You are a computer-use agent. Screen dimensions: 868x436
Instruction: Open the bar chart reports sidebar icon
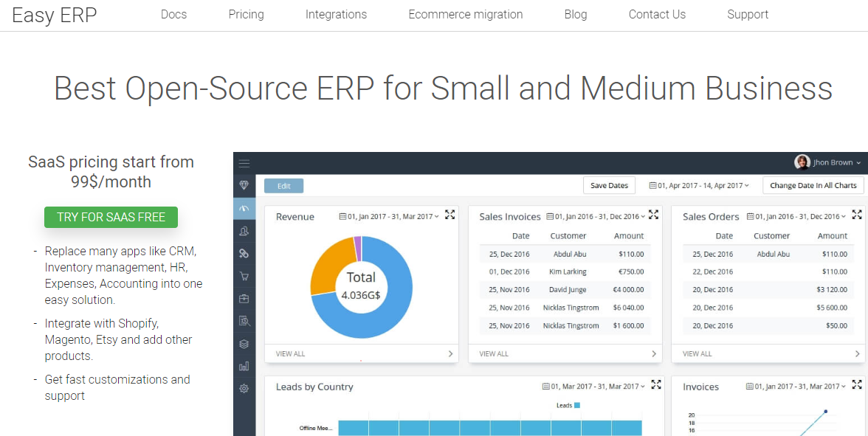(244, 366)
